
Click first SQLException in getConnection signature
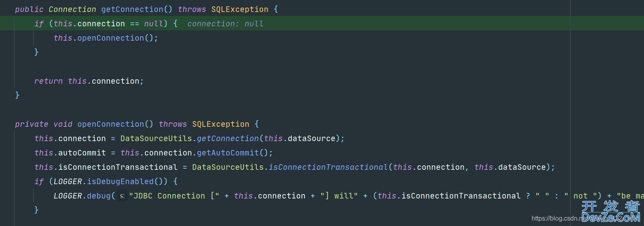click(240, 9)
